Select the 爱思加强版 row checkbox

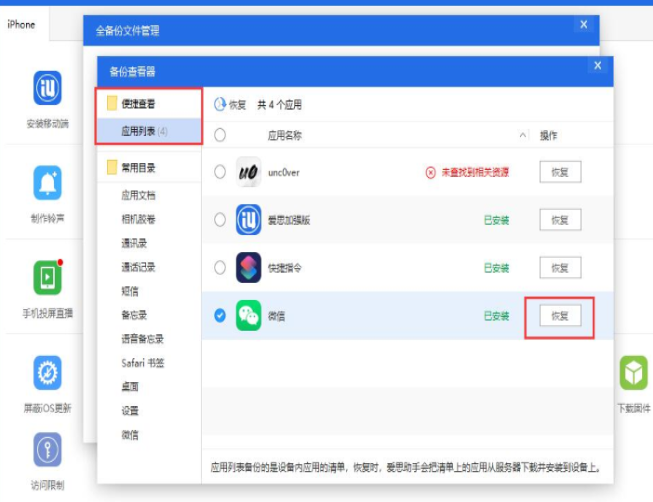pos(220,220)
